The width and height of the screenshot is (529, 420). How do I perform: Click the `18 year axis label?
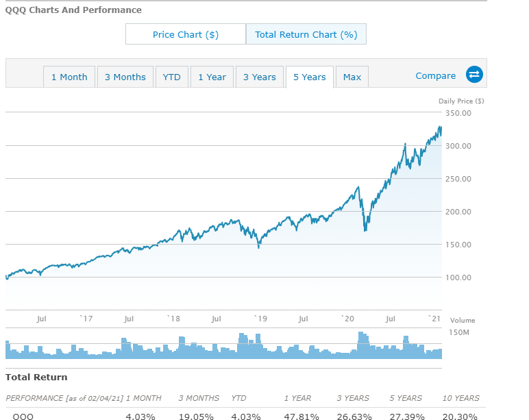[x=173, y=319]
